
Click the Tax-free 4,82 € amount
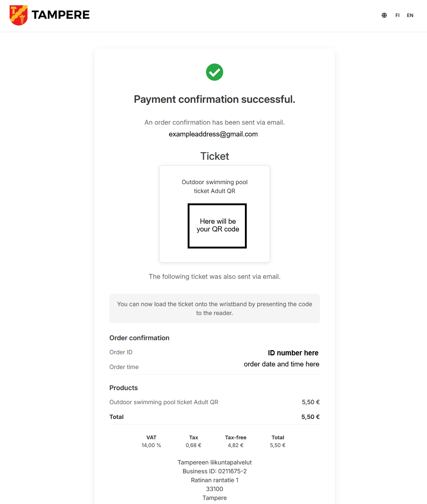click(236, 445)
